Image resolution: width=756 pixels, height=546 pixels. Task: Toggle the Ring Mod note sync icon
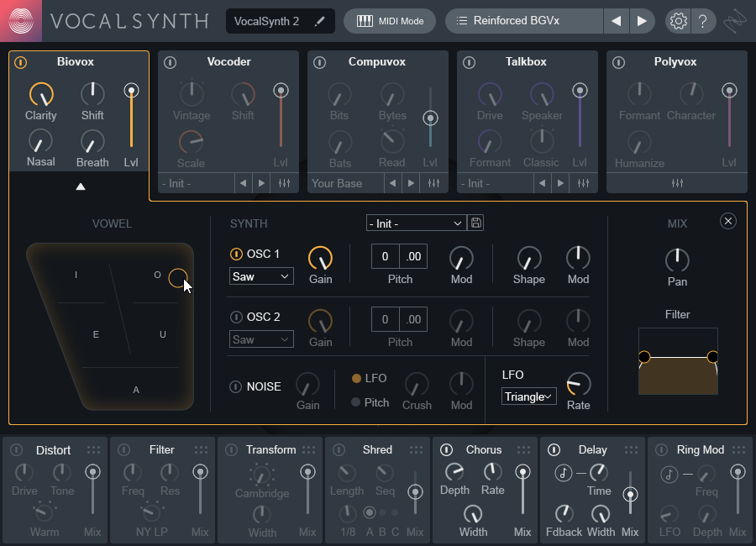click(669, 474)
